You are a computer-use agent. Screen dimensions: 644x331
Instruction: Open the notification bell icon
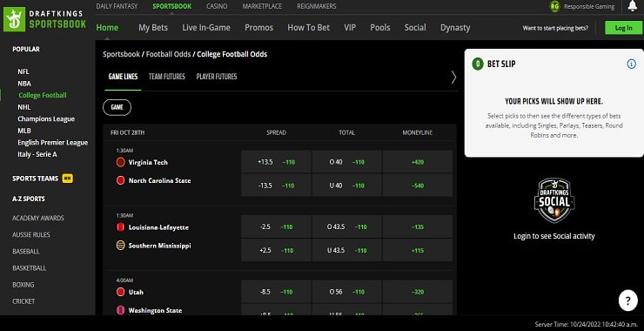(633, 6)
